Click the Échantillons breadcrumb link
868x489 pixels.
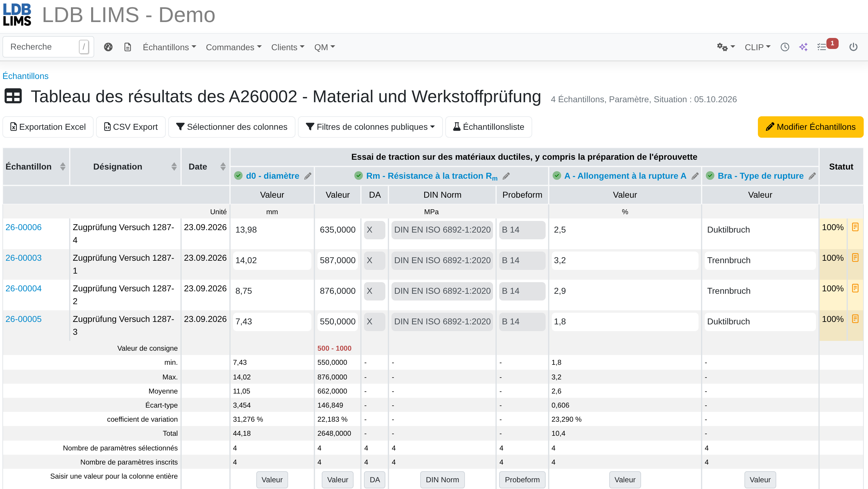tap(26, 76)
